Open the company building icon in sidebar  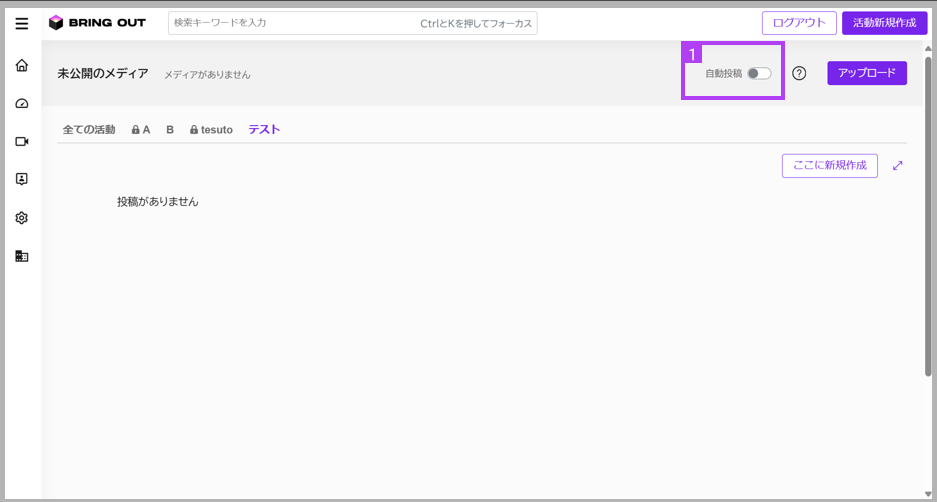click(22, 256)
